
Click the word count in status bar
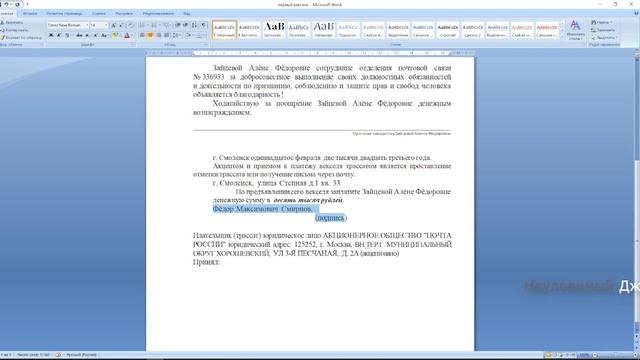(33, 355)
